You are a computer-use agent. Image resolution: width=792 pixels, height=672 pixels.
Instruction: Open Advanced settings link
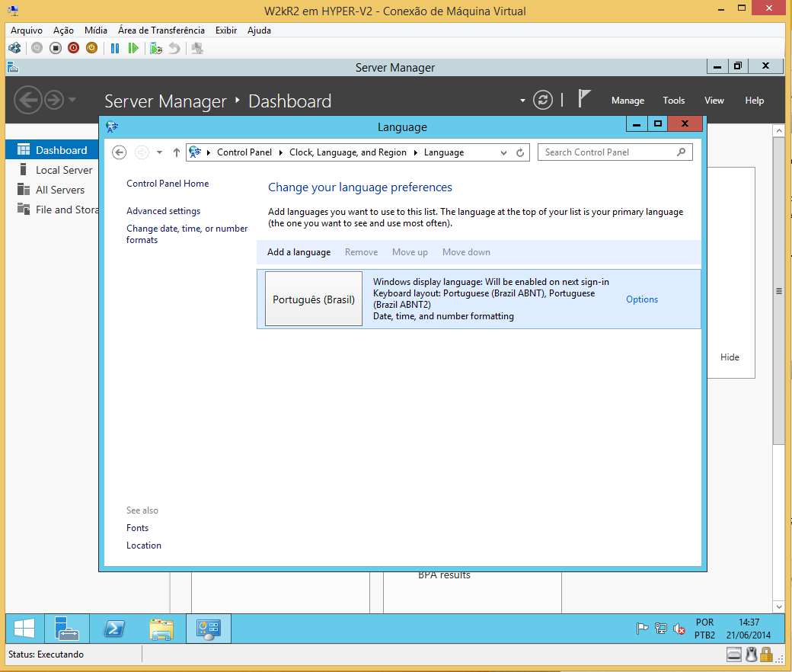tap(163, 211)
